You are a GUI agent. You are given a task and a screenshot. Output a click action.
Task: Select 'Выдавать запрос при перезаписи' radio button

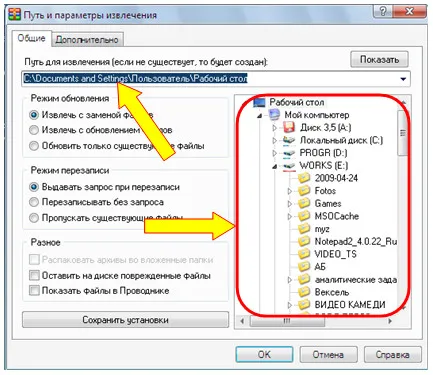coord(34,187)
